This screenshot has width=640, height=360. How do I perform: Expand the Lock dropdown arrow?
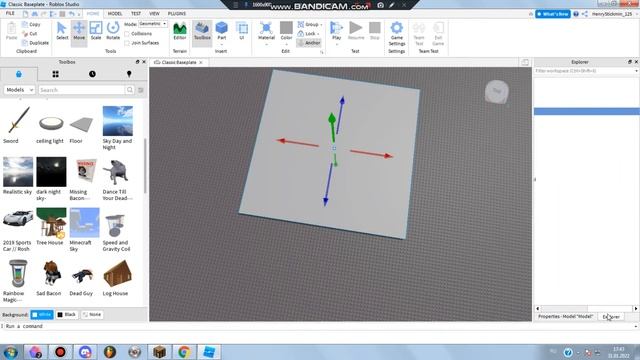coord(318,34)
